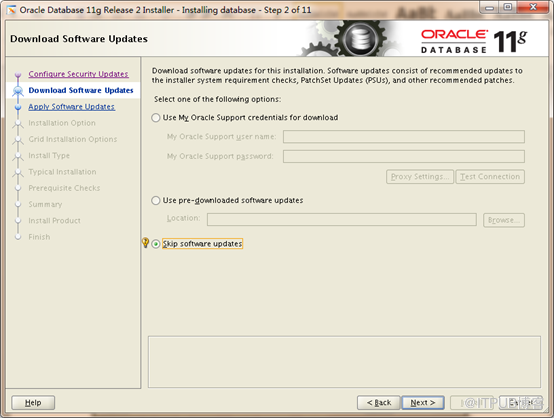
Task: Click 'Select one of the following options:' text
Action: tap(217, 99)
